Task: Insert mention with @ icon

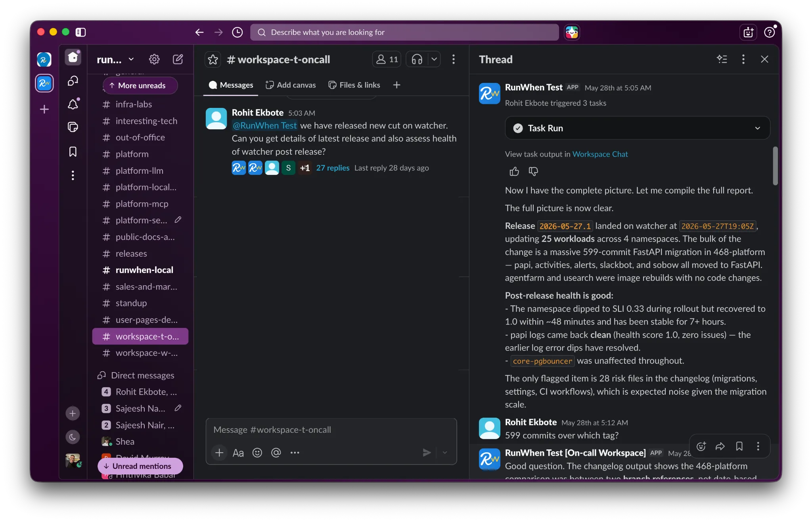Action: click(276, 453)
